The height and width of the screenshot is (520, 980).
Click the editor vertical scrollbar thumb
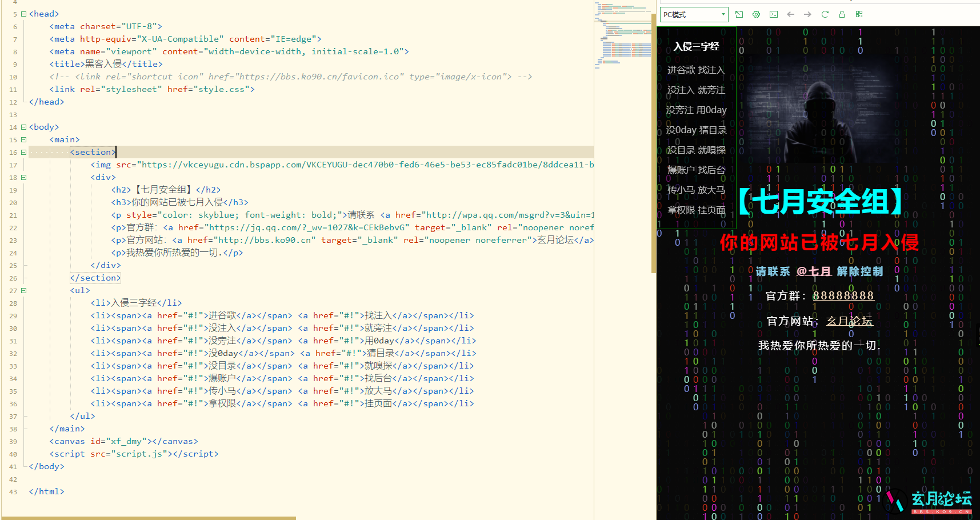[654, 143]
